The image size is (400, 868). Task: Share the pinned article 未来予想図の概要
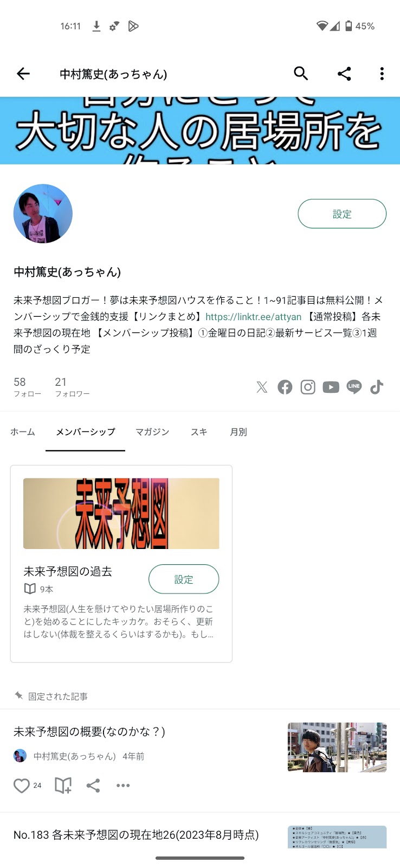(x=93, y=786)
